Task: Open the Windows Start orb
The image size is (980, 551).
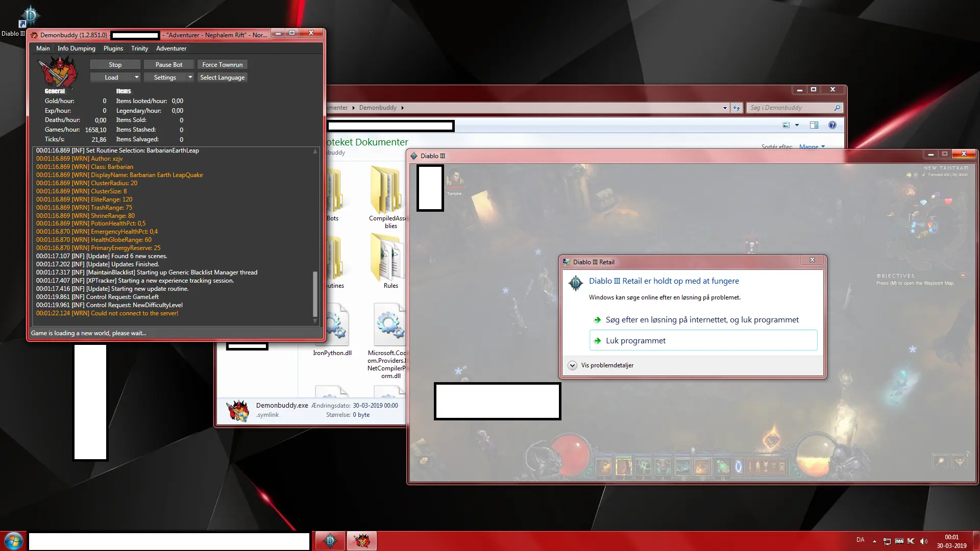Action: (13, 541)
